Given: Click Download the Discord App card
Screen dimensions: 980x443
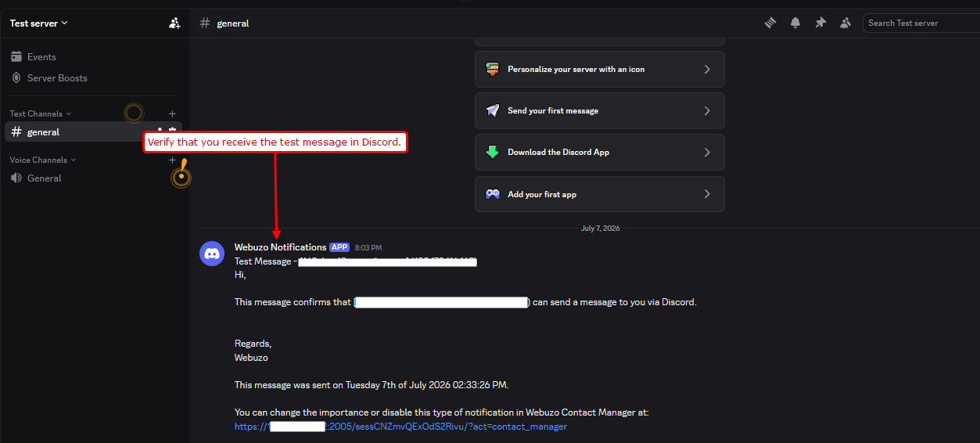Looking at the screenshot, I should point(599,152).
